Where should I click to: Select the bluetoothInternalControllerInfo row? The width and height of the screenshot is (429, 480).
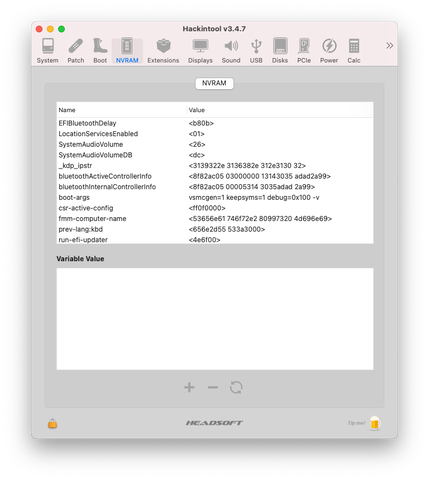coord(215,187)
